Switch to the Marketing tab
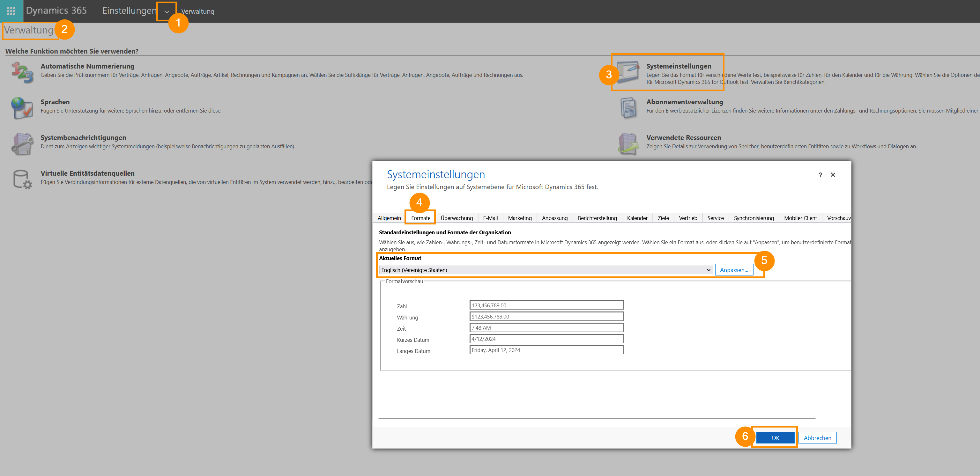Screen dimensions: 980x476 (520, 218)
